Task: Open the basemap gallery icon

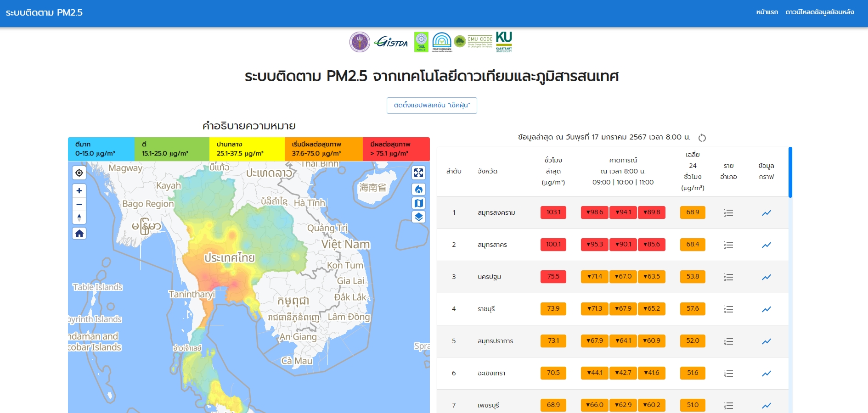Action: [418, 203]
